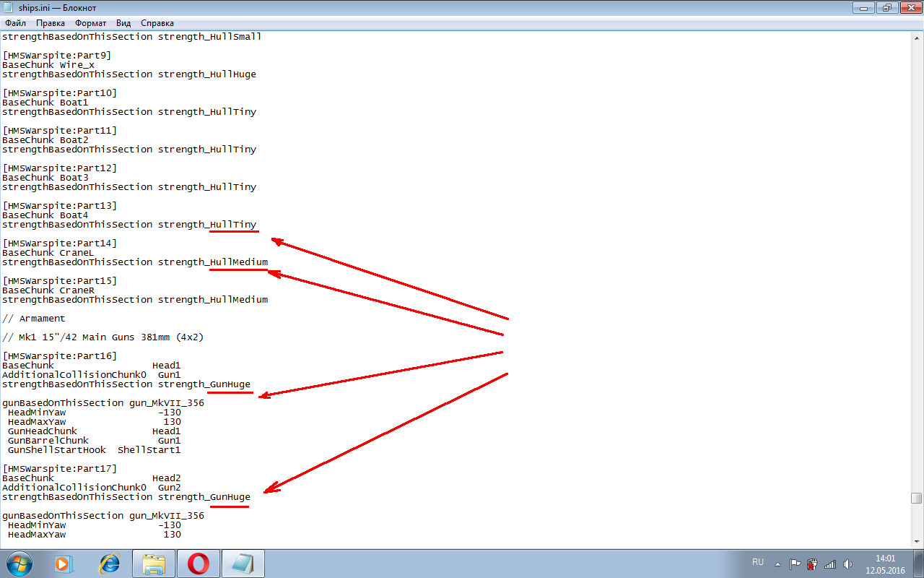The width and height of the screenshot is (924, 578).
Task: Click the Notepad icon in the title bar
Action: click(x=9, y=8)
